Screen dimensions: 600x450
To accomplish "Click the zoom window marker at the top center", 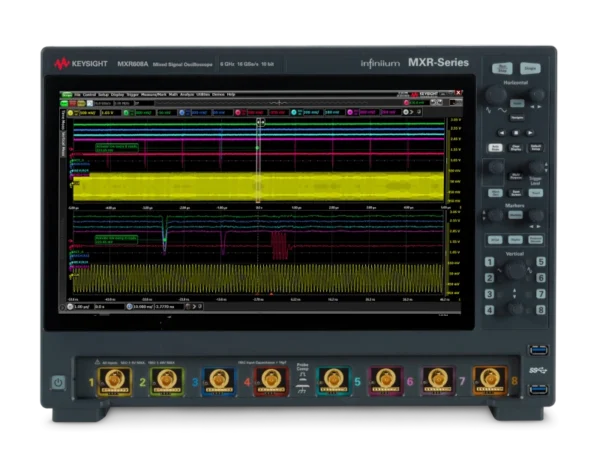I will [x=261, y=122].
